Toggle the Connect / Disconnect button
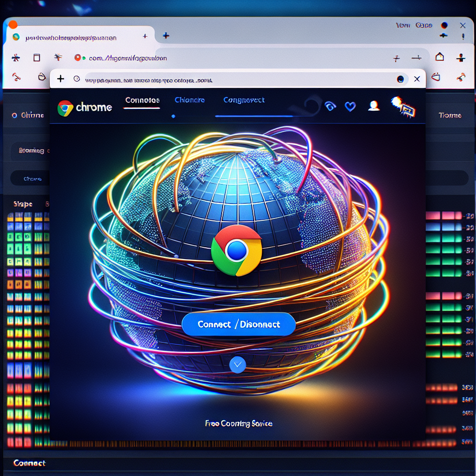 pos(238,324)
